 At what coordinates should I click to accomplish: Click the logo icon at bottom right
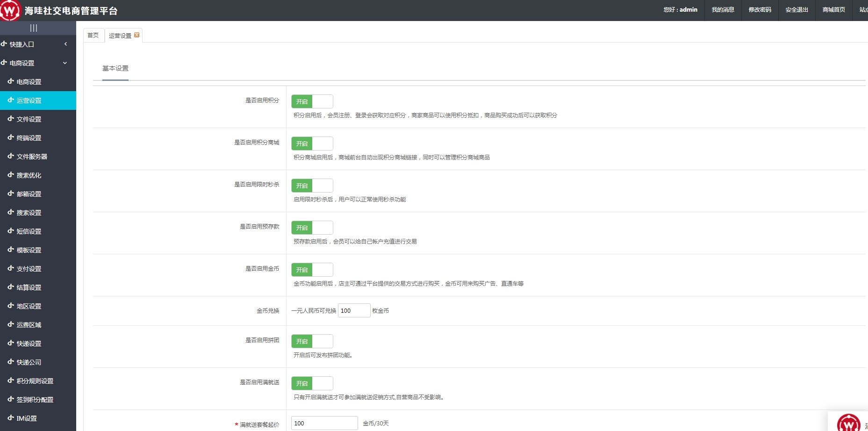[x=848, y=424]
